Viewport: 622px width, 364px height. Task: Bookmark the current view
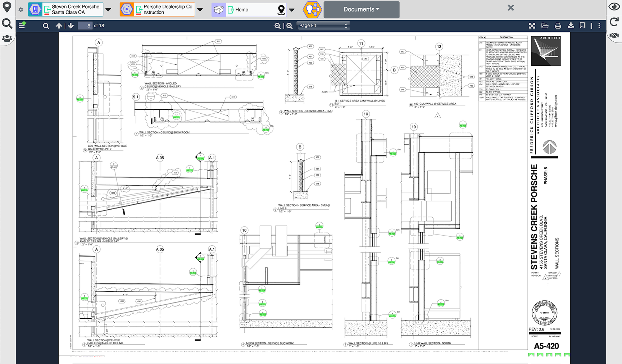click(582, 26)
